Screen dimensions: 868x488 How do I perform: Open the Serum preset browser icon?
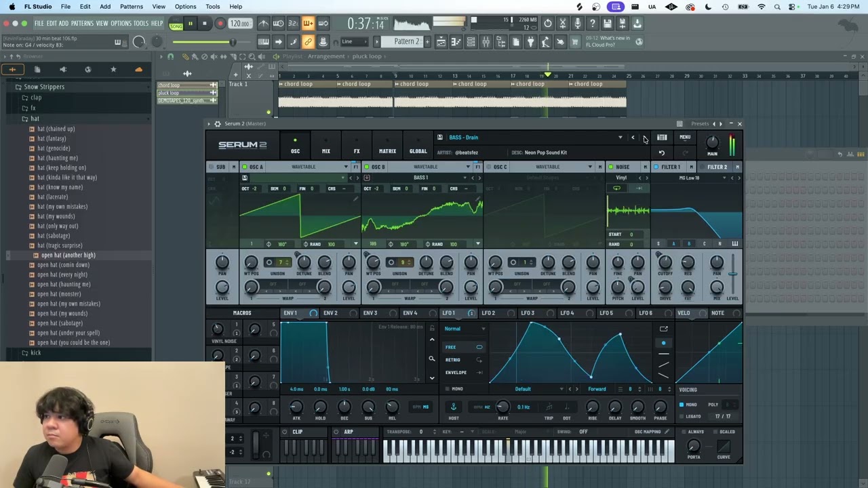(x=662, y=138)
